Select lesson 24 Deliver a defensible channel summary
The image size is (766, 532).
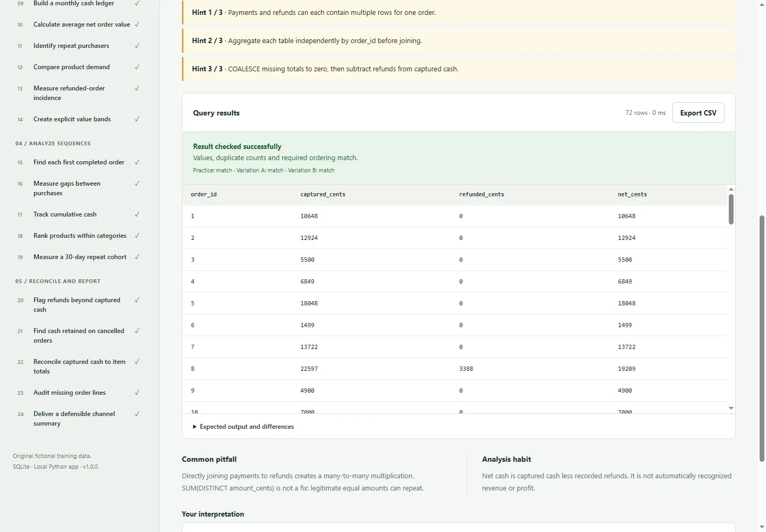click(x=79, y=419)
